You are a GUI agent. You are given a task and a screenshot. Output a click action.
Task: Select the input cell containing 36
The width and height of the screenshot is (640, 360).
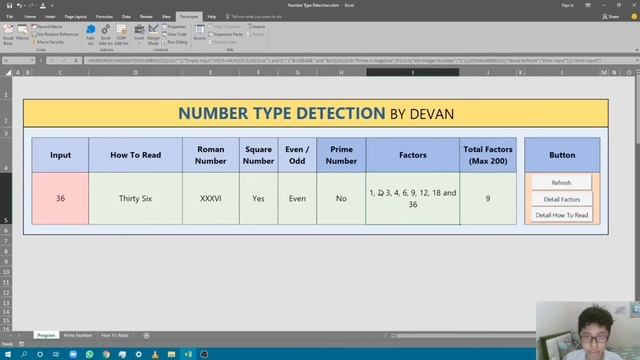click(60, 198)
